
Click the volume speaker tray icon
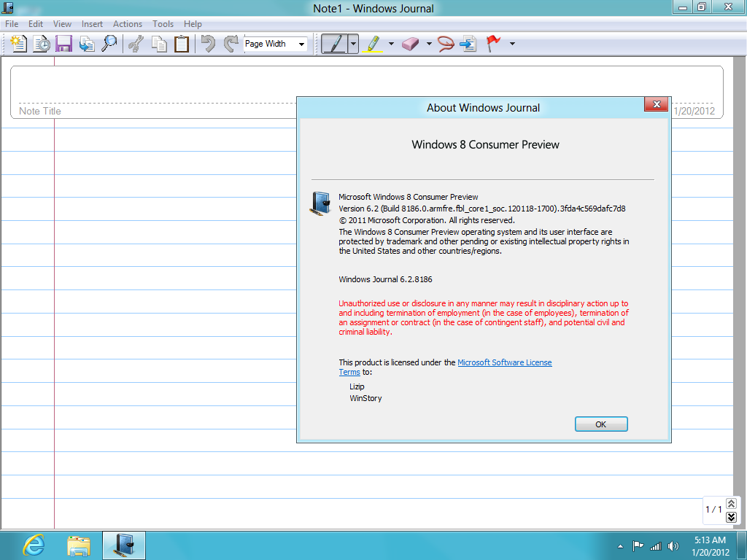[673, 546]
